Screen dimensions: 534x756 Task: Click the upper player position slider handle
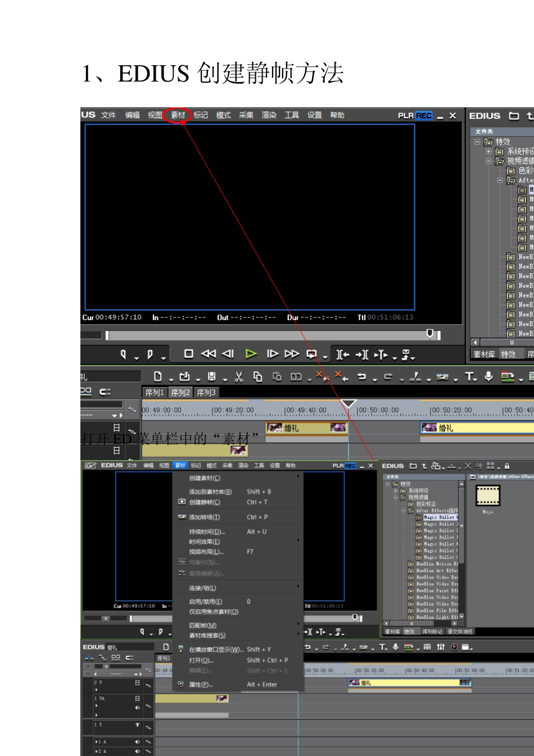point(430,334)
